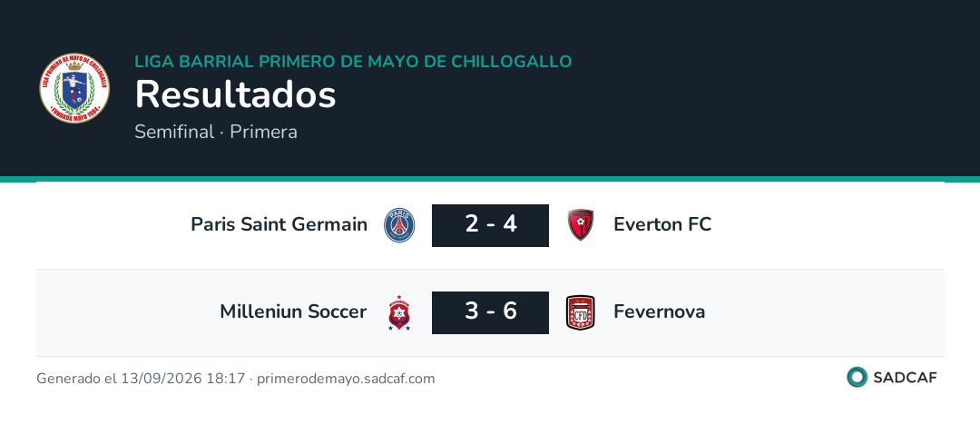980x425 pixels.
Task: Select the Semifinal · Primera subtitle
Action: [216, 132]
